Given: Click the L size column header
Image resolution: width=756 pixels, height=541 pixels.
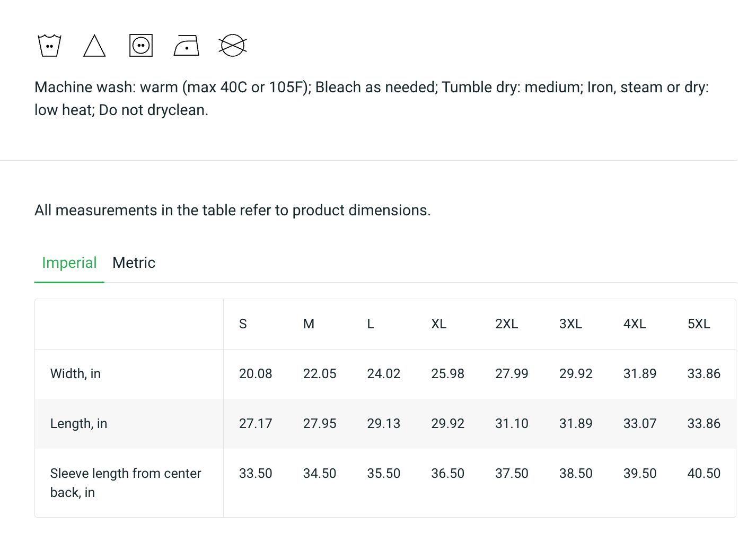Looking at the screenshot, I should (x=371, y=324).
